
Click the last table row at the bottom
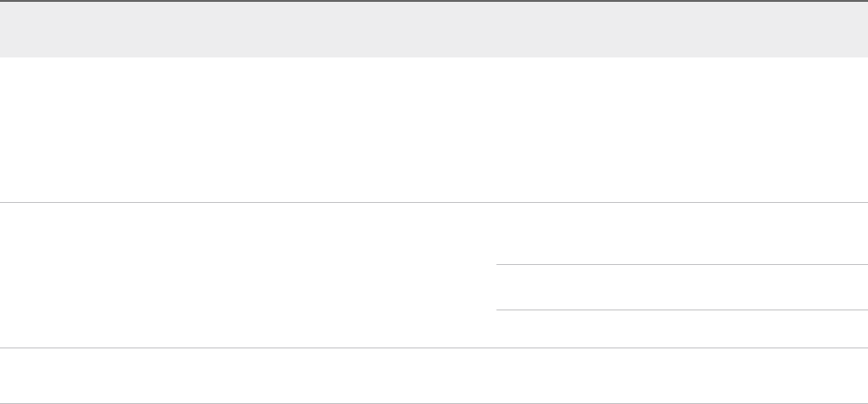click(x=434, y=375)
